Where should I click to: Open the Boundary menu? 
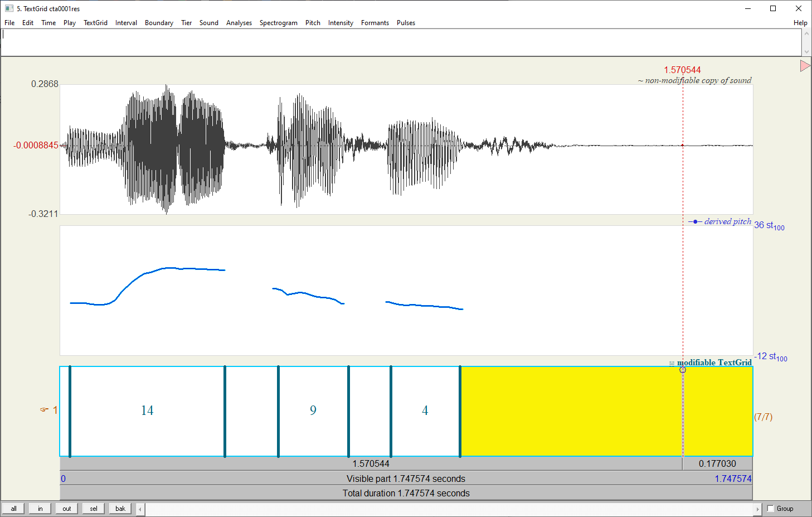[x=159, y=23]
